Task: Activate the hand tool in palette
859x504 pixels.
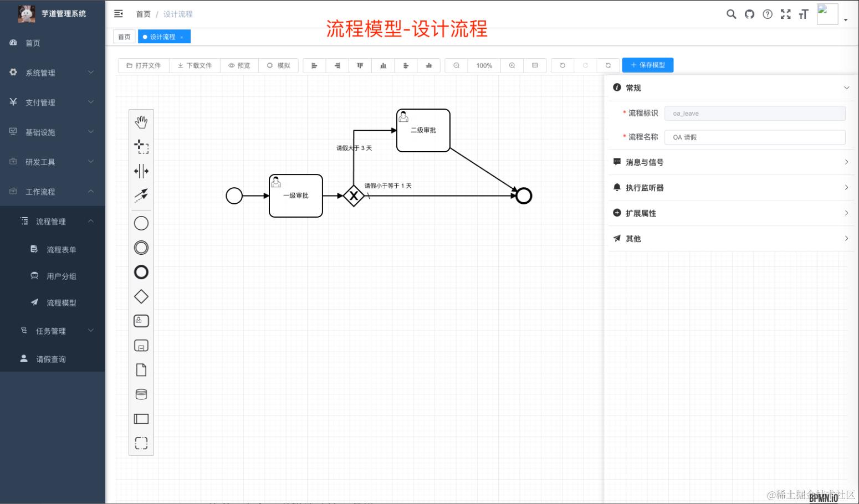Action: point(141,122)
